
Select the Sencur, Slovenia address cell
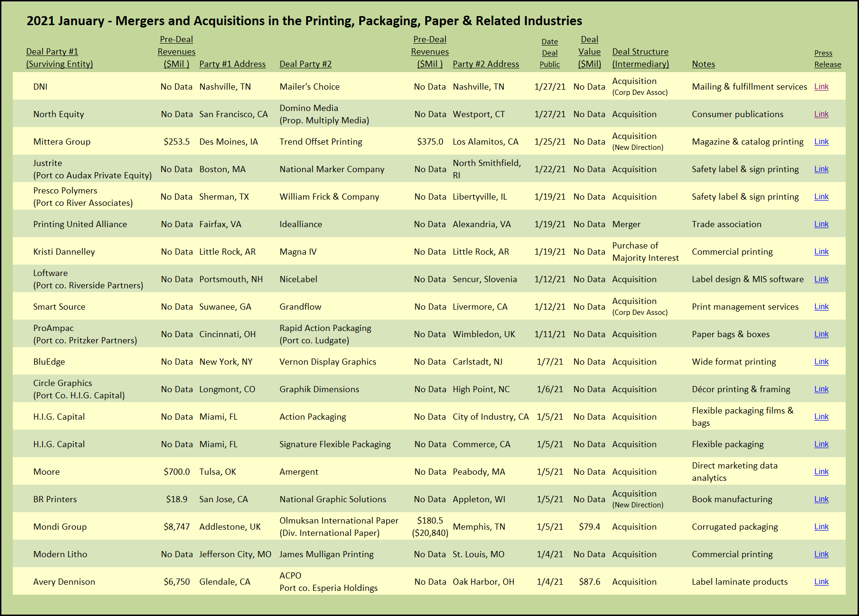point(485,279)
